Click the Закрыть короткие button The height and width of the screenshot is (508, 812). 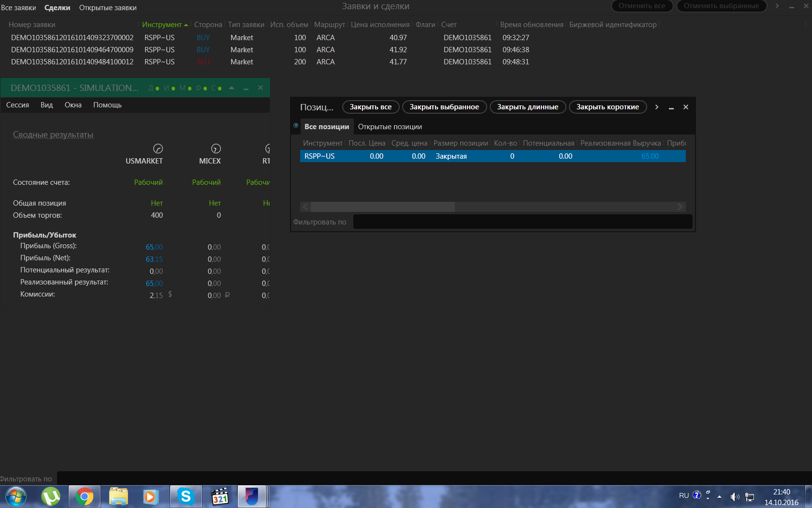(x=608, y=107)
